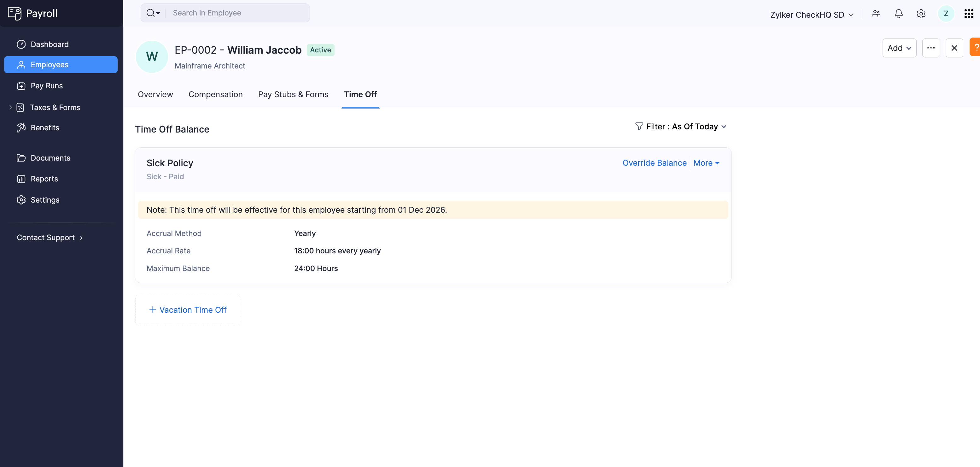The width and height of the screenshot is (980, 467).
Task: Click the Sick Policy heading
Action: tap(170, 163)
